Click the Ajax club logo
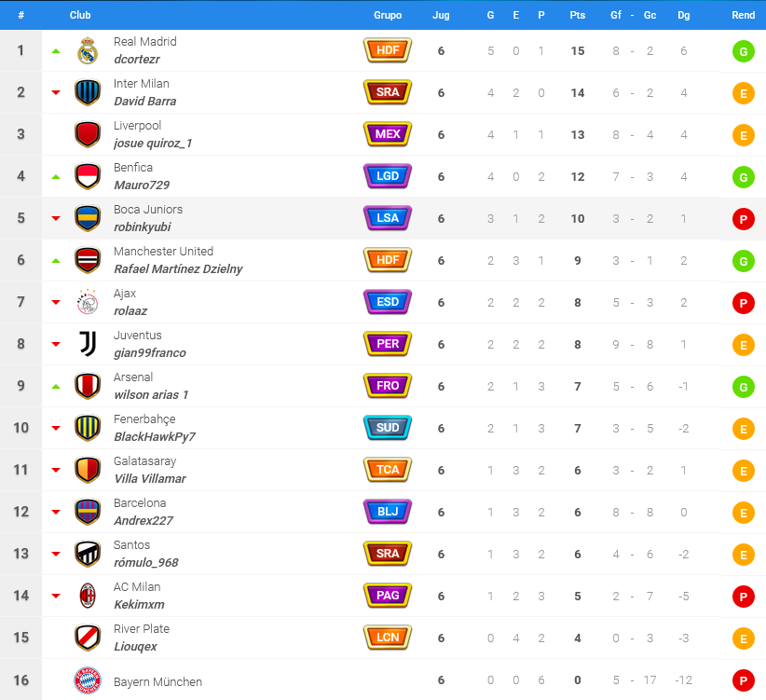The image size is (766, 700). tap(88, 302)
